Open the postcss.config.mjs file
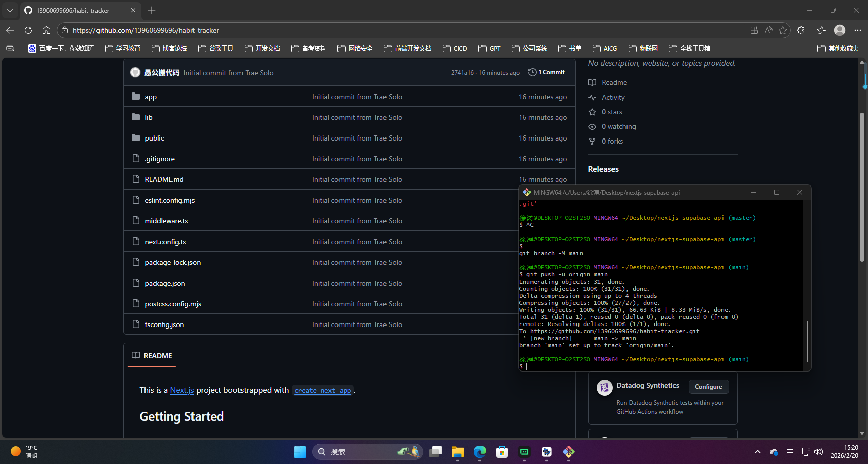The height and width of the screenshot is (464, 868). [x=173, y=304]
